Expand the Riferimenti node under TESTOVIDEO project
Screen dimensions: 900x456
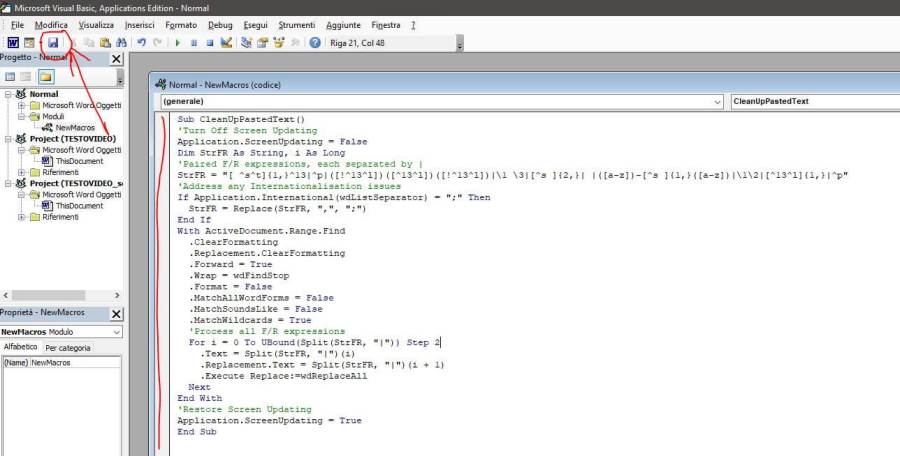click(23, 172)
